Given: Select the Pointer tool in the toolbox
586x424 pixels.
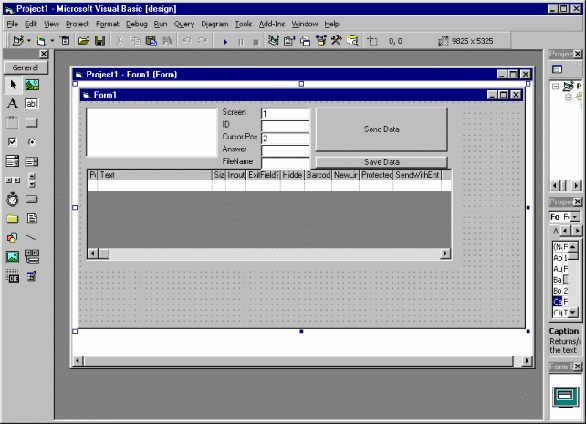Looking at the screenshot, I should (x=12, y=84).
